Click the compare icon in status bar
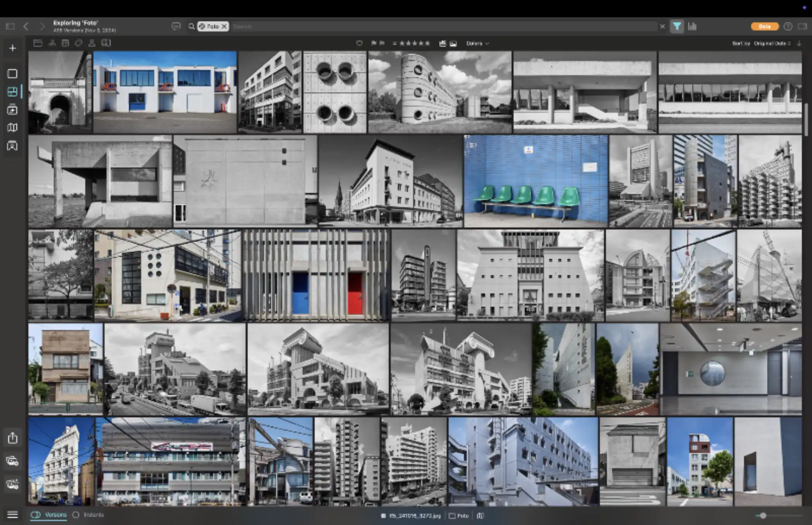The height and width of the screenshot is (525, 812). (480, 516)
